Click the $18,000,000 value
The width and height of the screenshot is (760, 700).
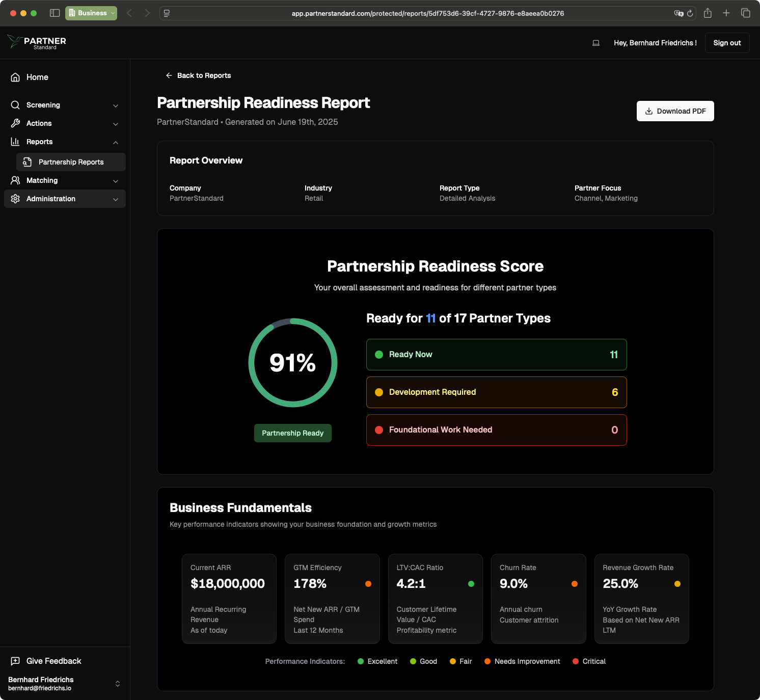point(228,584)
